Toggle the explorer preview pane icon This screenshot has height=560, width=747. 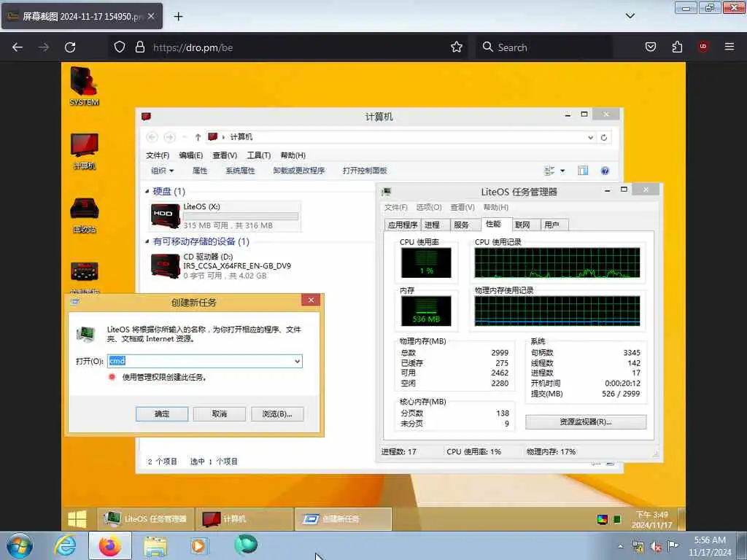(583, 171)
